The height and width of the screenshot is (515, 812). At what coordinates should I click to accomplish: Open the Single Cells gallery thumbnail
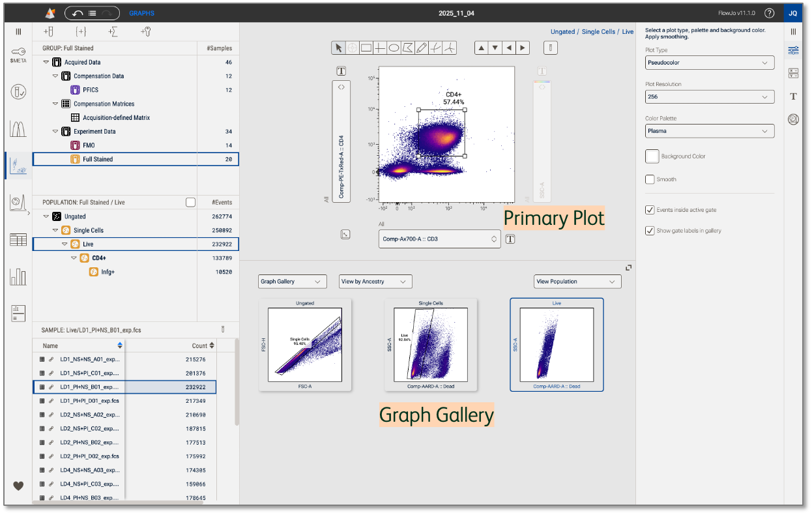pos(431,345)
